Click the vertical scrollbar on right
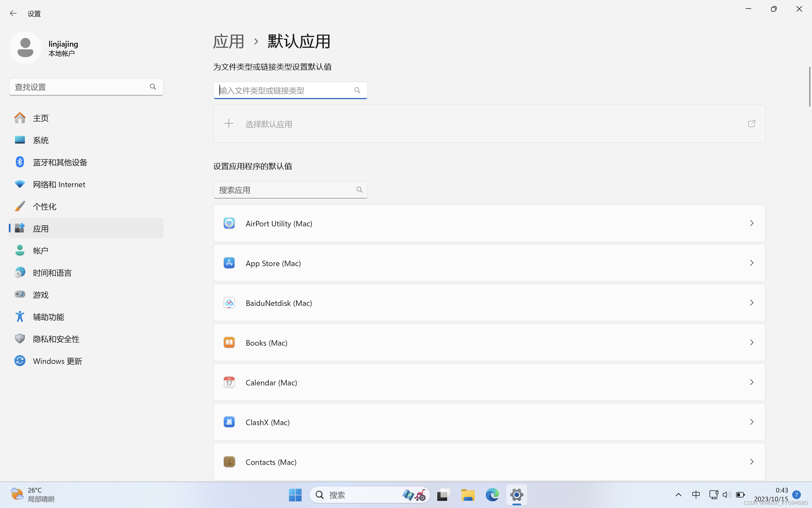The width and height of the screenshot is (812, 508). (809, 87)
